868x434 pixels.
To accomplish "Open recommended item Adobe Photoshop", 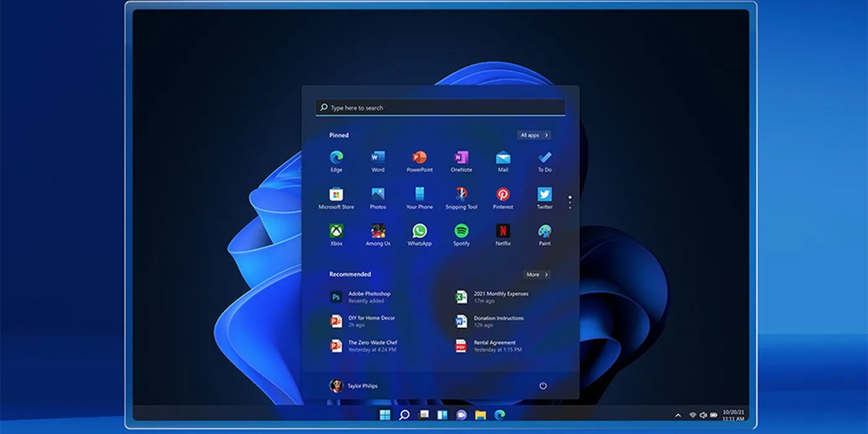I will [x=361, y=297].
